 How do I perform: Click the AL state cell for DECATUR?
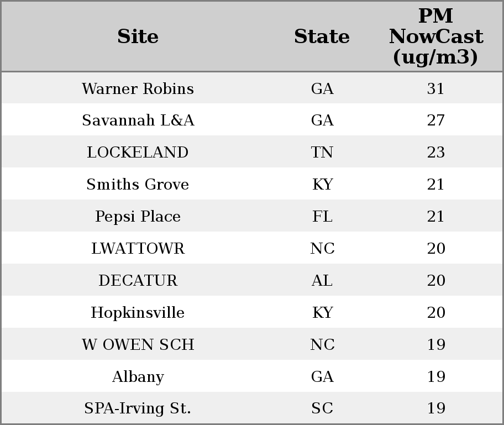tap(322, 281)
